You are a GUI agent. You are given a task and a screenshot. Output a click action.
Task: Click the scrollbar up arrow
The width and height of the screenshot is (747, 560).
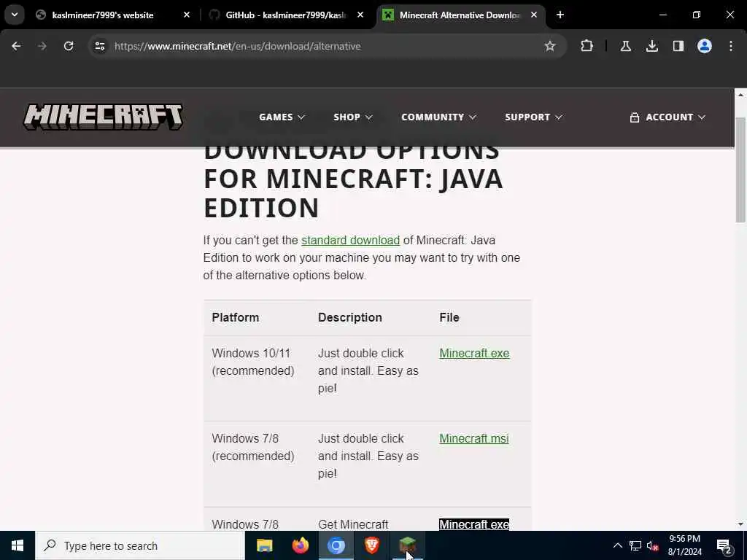coord(740,96)
